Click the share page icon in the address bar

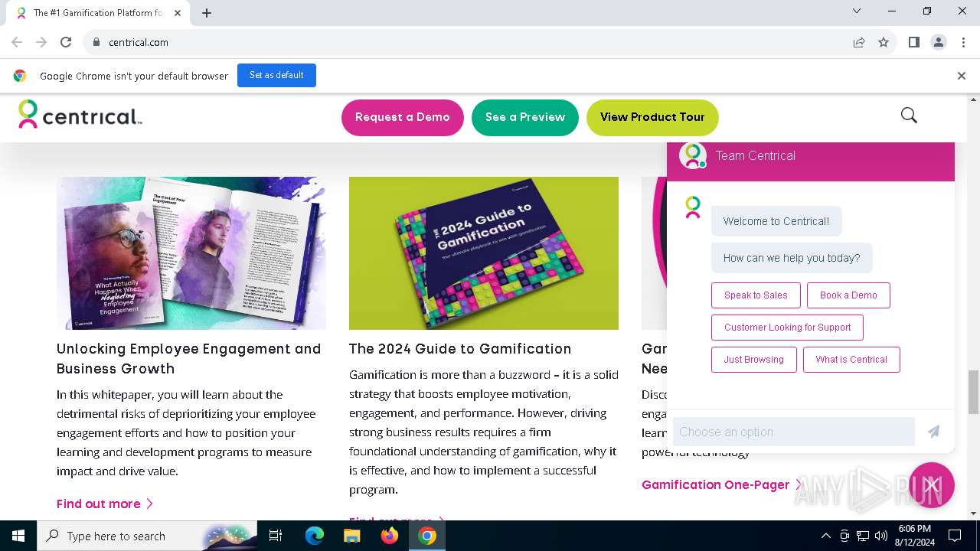click(x=859, y=42)
